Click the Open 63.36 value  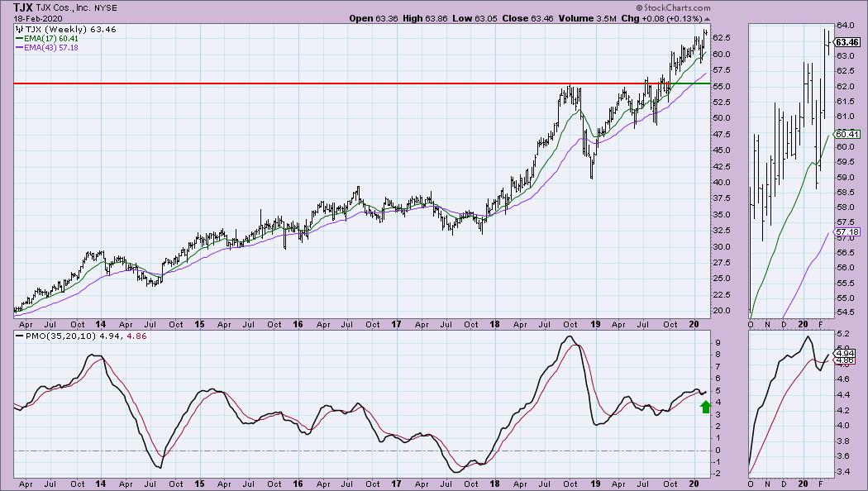tap(374, 18)
